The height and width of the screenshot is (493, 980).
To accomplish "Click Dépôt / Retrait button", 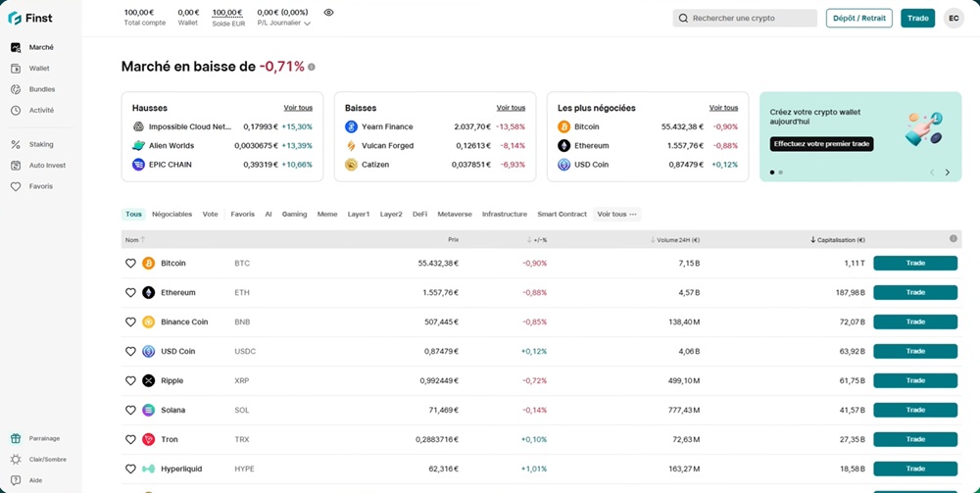I will point(859,18).
